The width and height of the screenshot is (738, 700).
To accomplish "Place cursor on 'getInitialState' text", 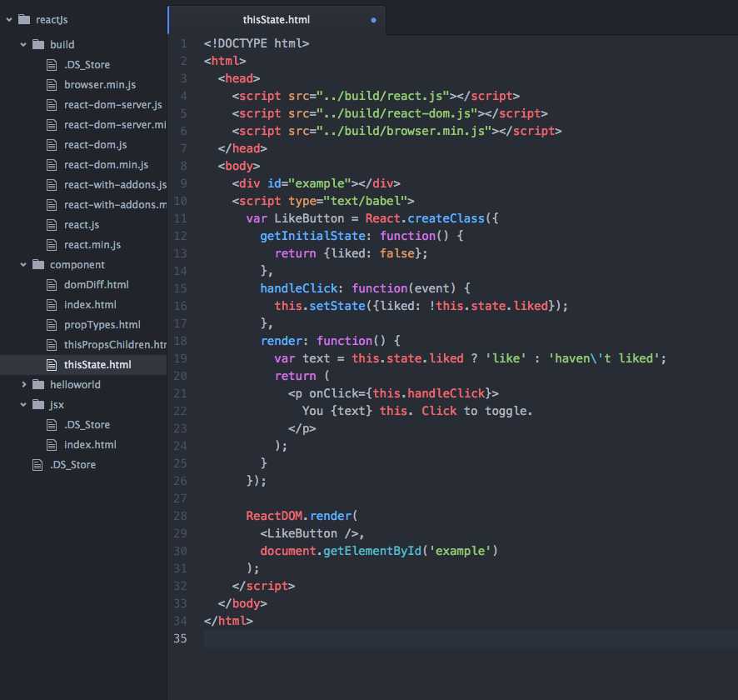I will pyautogui.click(x=312, y=236).
